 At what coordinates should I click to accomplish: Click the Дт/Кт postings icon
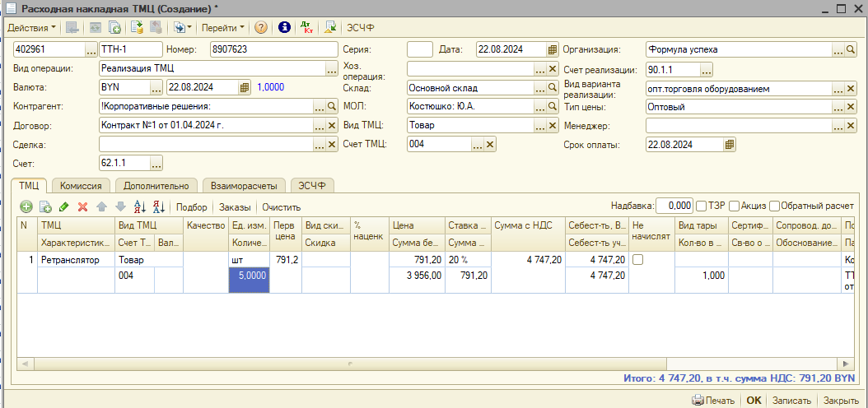click(x=307, y=27)
